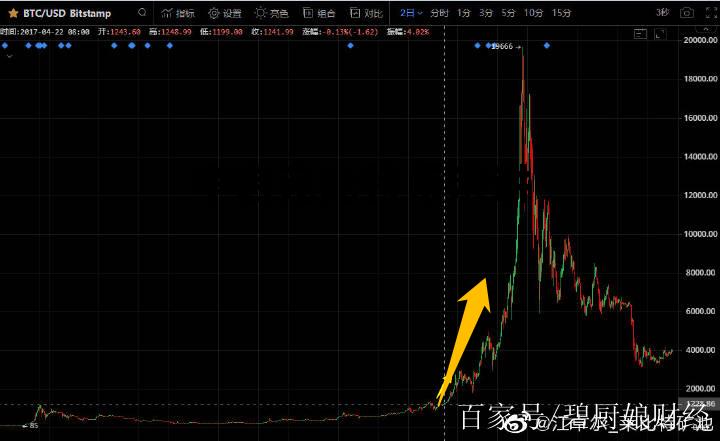
Task: Enter fullscreen with the corner-brackets icon
Action: tap(711, 13)
